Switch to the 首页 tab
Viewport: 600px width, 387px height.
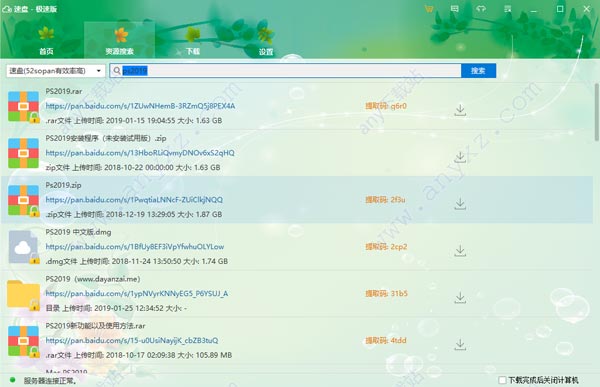pos(46,41)
